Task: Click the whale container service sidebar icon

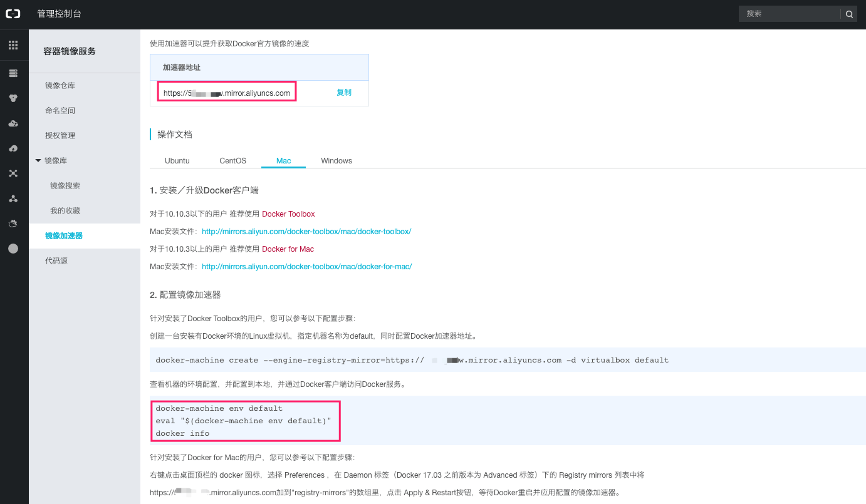Action: [x=13, y=224]
